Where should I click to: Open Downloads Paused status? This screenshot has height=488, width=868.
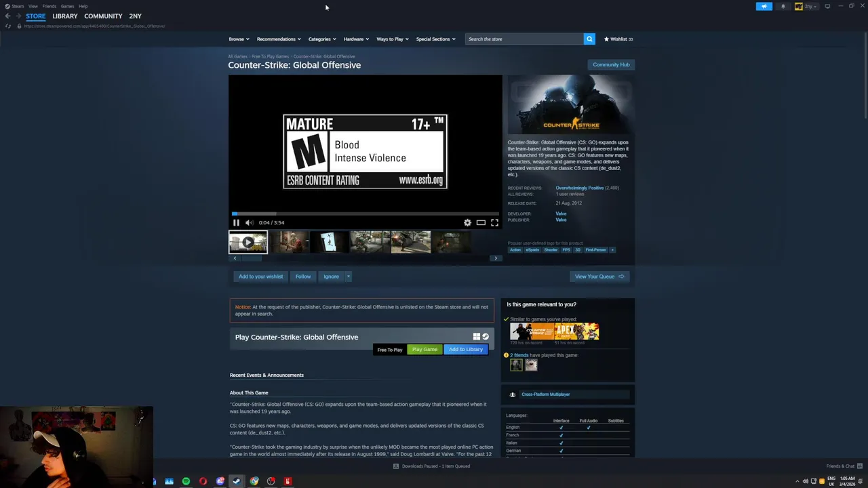[432, 466]
